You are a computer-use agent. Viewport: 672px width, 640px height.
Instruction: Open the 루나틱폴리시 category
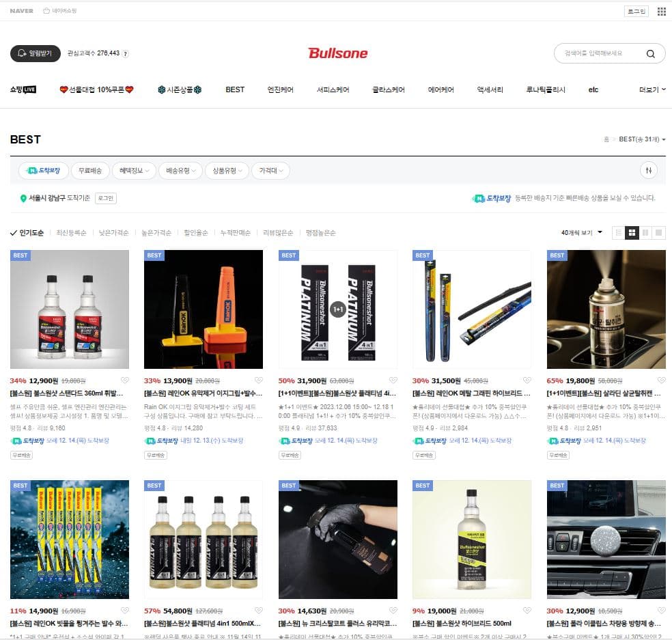click(546, 89)
